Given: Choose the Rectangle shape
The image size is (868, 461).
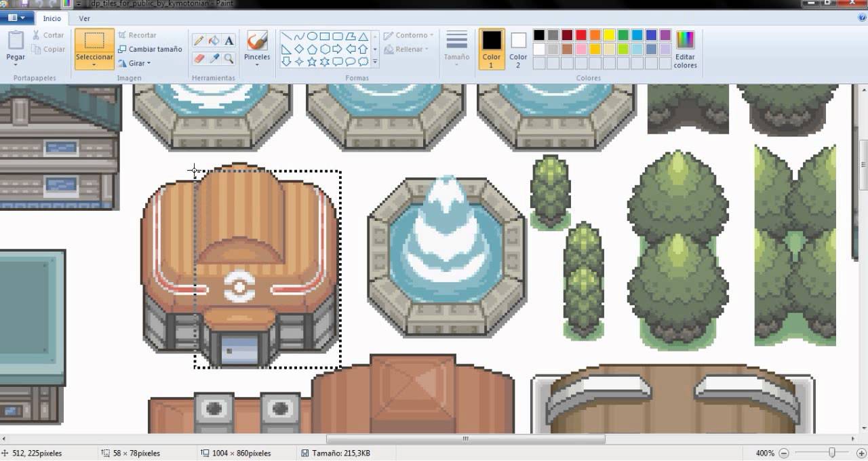Looking at the screenshot, I should click(325, 37).
